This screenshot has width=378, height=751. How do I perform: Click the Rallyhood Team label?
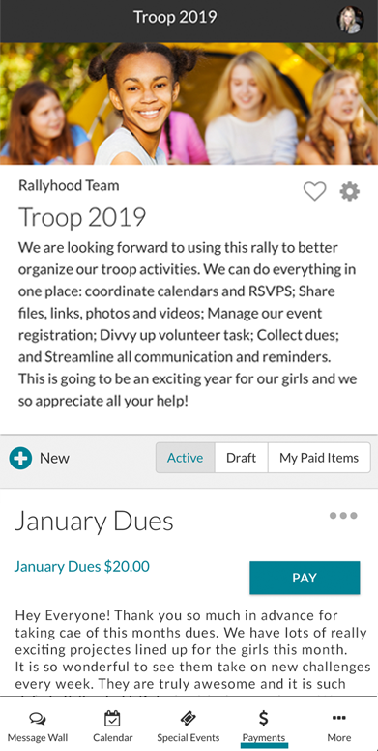click(x=69, y=185)
